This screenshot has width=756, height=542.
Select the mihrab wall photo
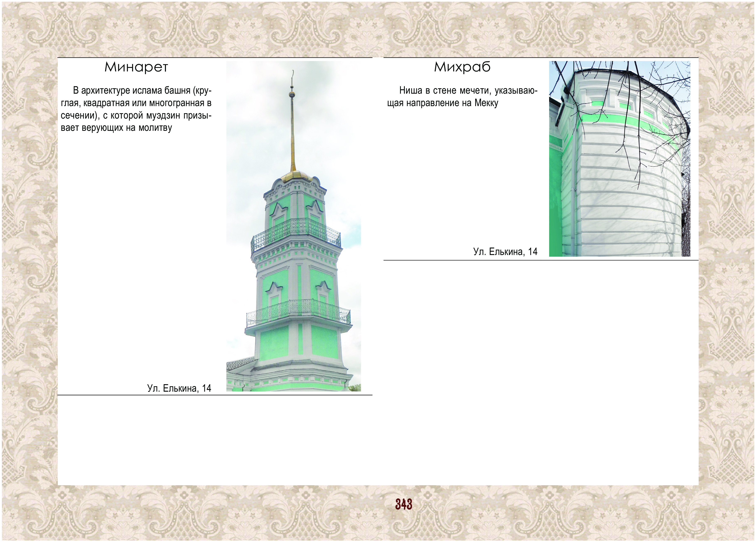(x=619, y=159)
